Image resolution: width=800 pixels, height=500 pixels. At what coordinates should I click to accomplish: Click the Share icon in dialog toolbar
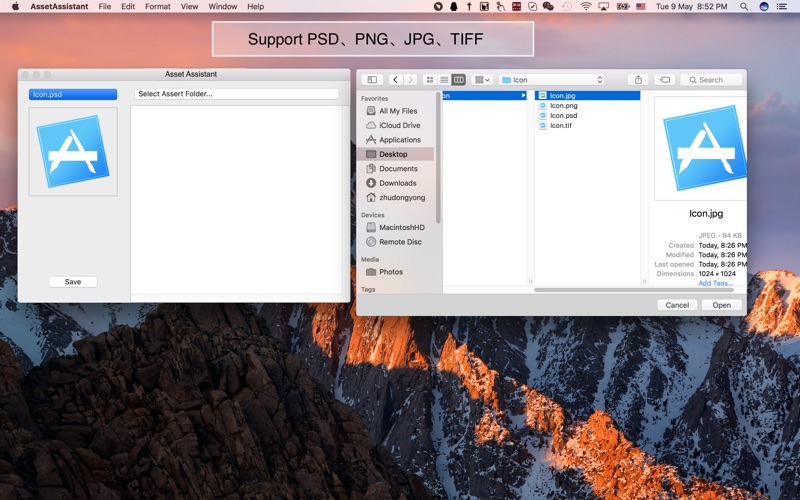tap(638, 80)
